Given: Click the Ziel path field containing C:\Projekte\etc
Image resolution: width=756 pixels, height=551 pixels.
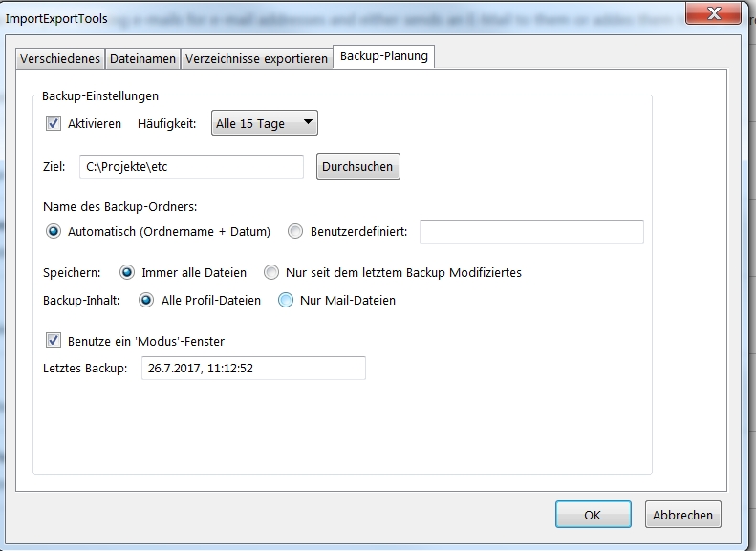Looking at the screenshot, I should pyautogui.click(x=191, y=167).
